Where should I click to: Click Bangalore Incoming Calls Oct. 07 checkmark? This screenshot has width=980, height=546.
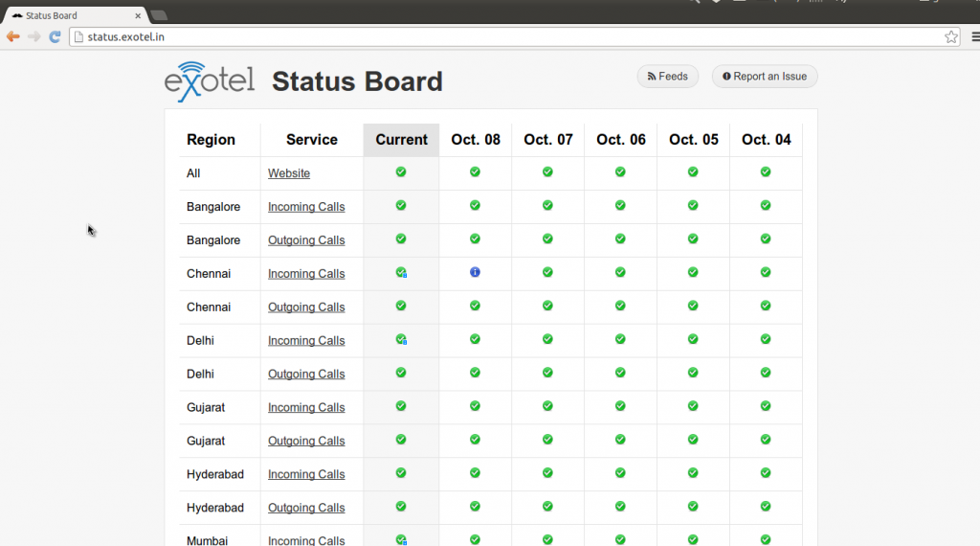[547, 205]
